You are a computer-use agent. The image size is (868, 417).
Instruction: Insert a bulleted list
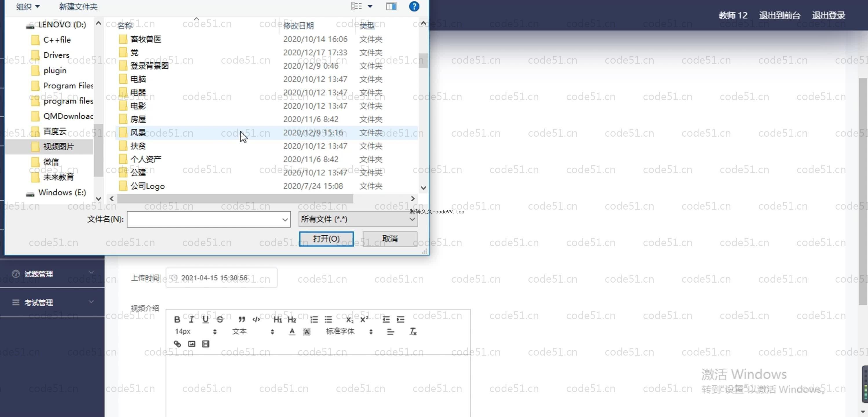coord(328,319)
